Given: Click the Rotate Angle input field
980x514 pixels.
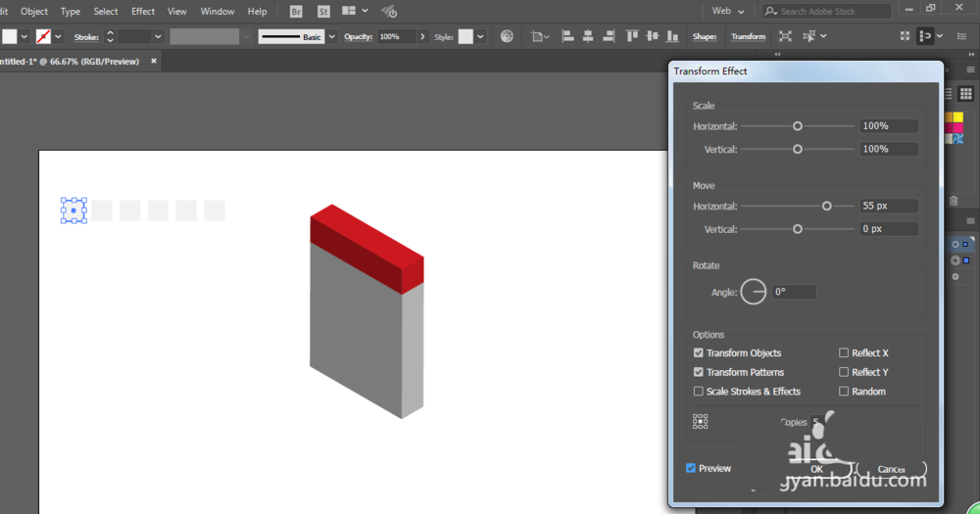Looking at the screenshot, I should click(x=793, y=292).
